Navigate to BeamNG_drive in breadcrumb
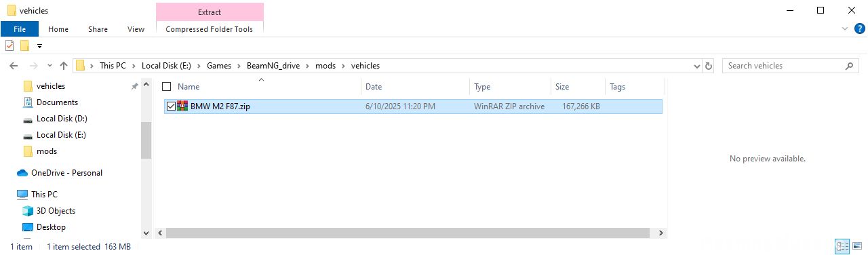Image resolution: width=868 pixels, height=255 pixels. pyautogui.click(x=274, y=66)
